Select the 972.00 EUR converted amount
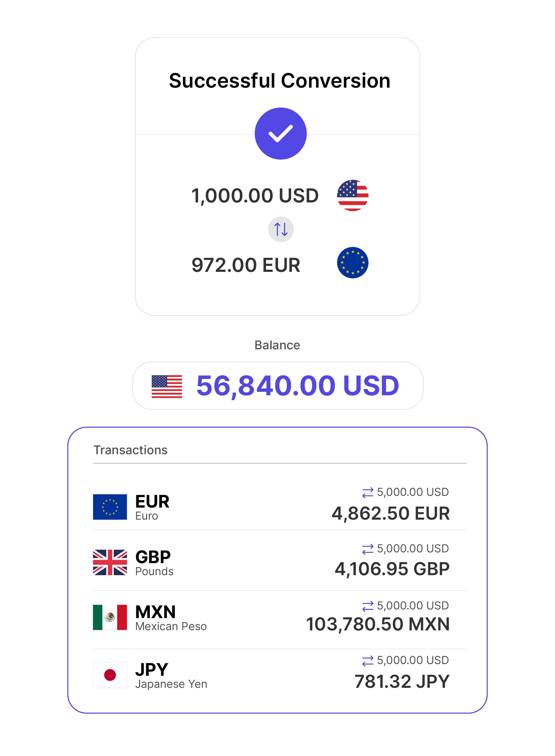Viewport: 555px width, 756px height. pos(245,265)
